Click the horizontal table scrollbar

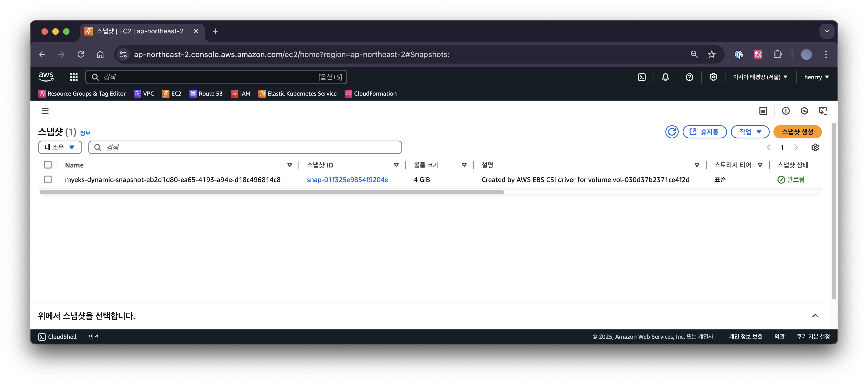(x=272, y=192)
